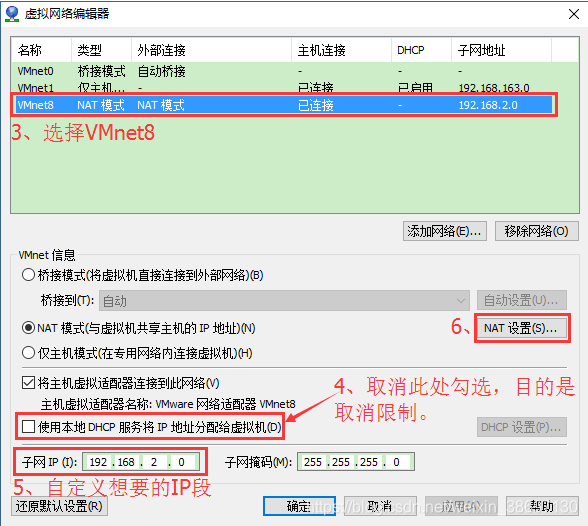Close the 虚拟网络编辑器 dialog
This screenshot has height=526, width=588.
(x=573, y=14)
